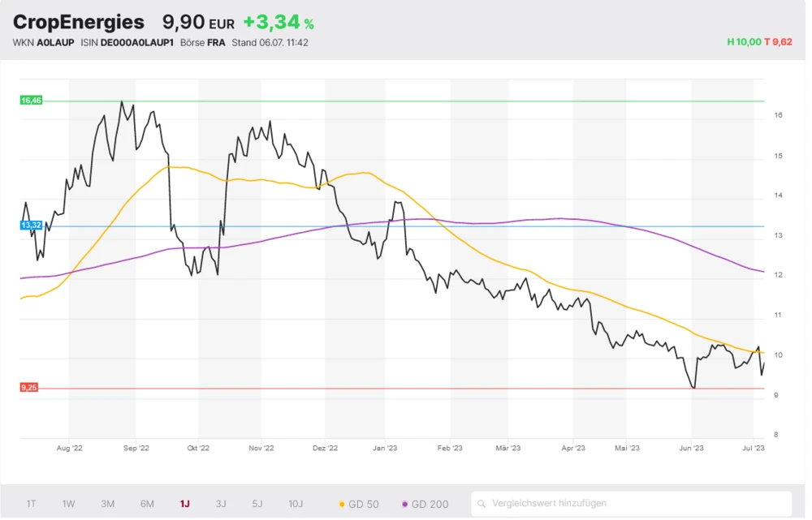This screenshot has height=520, width=812.
Task: Open the 5J time range view
Action: [257, 504]
